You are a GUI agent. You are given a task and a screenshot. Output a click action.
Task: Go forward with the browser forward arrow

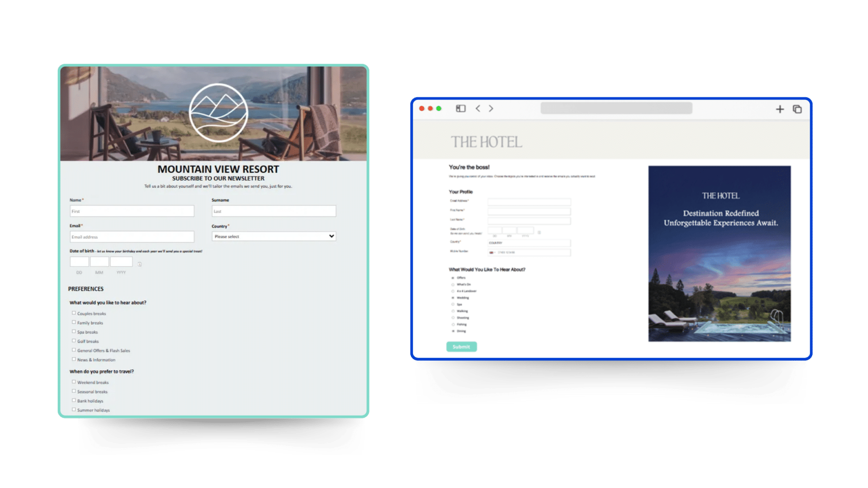pyautogui.click(x=491, y=108)
